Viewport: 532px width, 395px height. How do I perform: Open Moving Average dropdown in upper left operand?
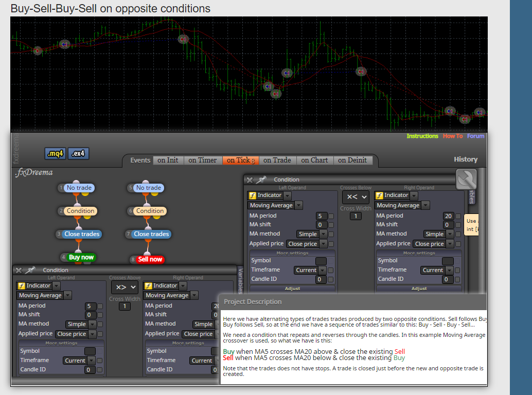pos(275,205)
